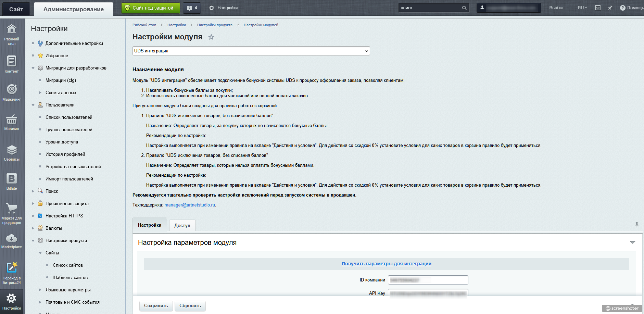
Task: Collapse the Настройка параметров модуля section
Action: pos(632,242)
